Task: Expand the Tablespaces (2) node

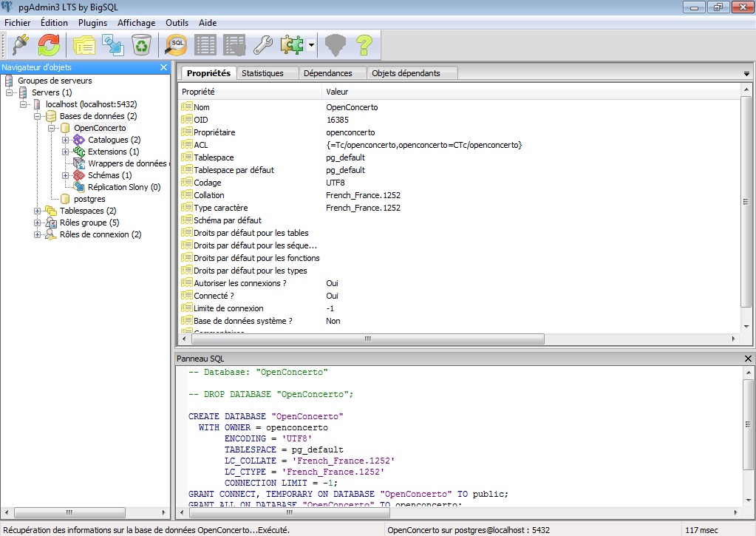Action: 38,211
